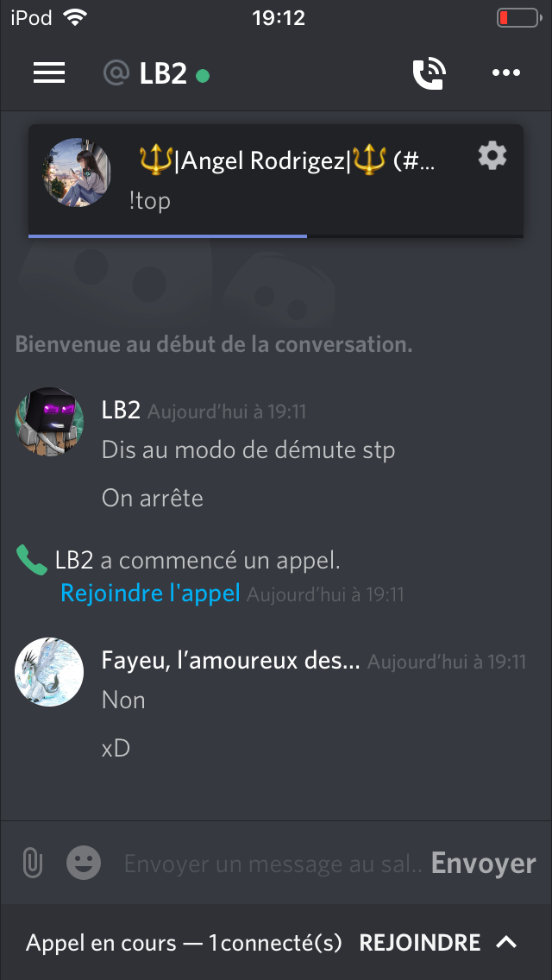This screenshot has width=552, height=980.
Task: Start a voice call with LB2
Action: (430, 73)
